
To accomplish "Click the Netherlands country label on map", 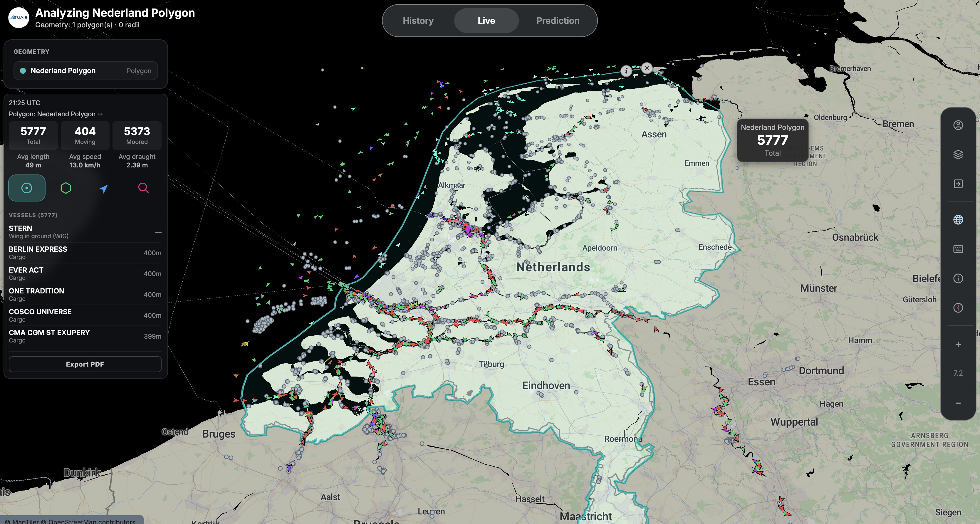I will [x=553, y=267].
